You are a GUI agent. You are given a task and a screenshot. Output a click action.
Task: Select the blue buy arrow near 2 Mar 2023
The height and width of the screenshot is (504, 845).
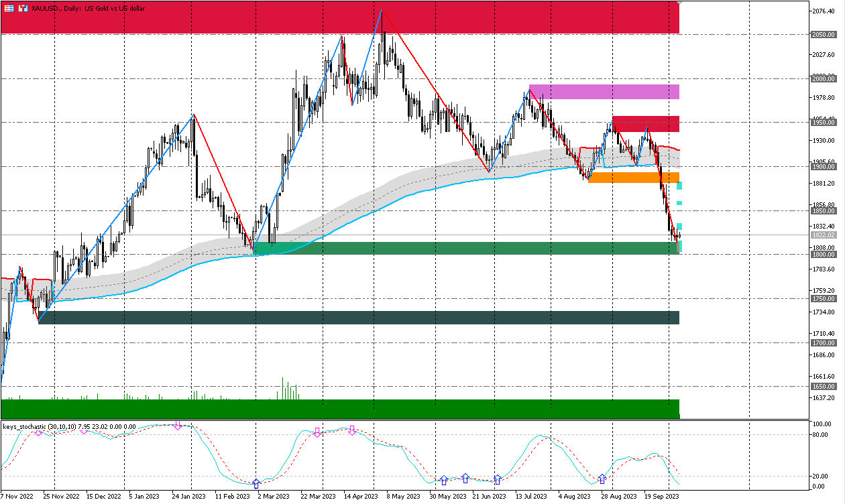click(x=256, y=483)
